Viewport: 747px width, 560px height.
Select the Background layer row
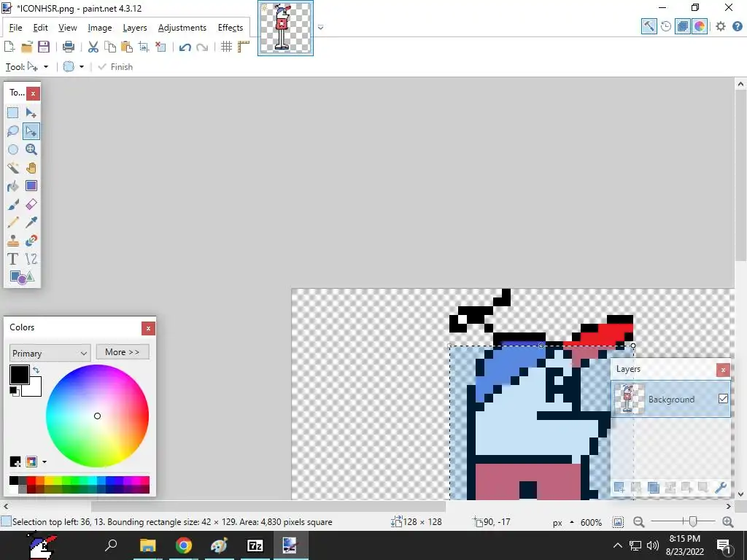(671, 399)
